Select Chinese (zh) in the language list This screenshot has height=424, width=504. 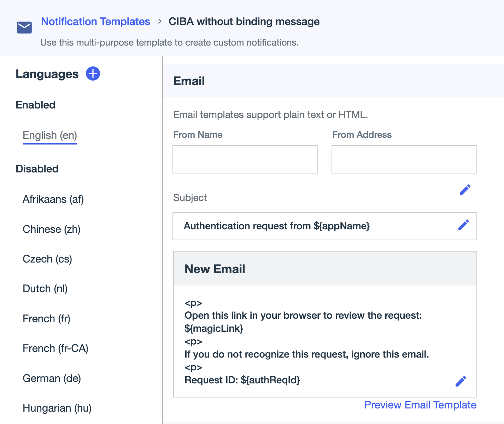click(52, 229)
